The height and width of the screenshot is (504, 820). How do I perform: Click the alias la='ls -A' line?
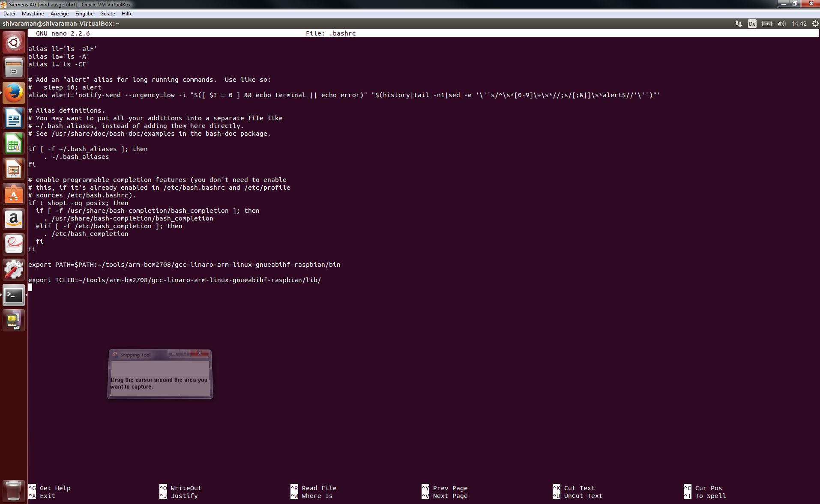click(x=59, y=57)
